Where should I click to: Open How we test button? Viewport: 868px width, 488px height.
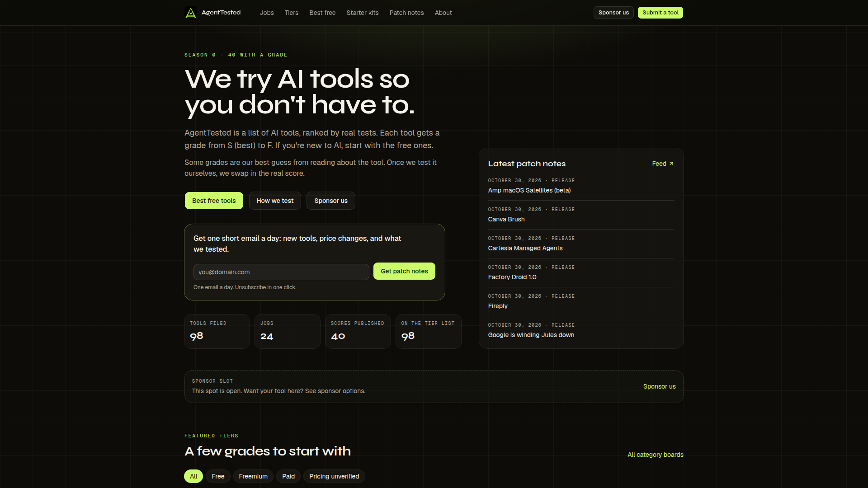[x=275, y=201]
